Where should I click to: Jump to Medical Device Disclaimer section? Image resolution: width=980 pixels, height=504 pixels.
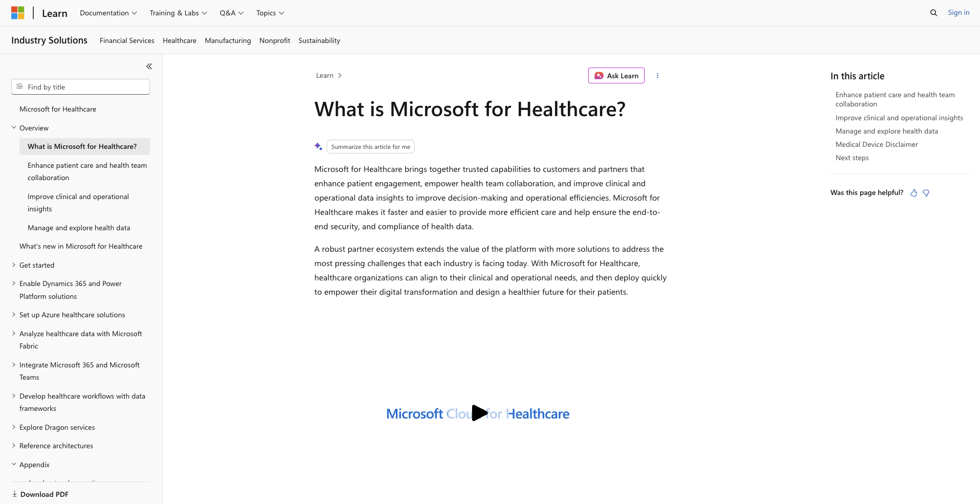pos(877,144)
